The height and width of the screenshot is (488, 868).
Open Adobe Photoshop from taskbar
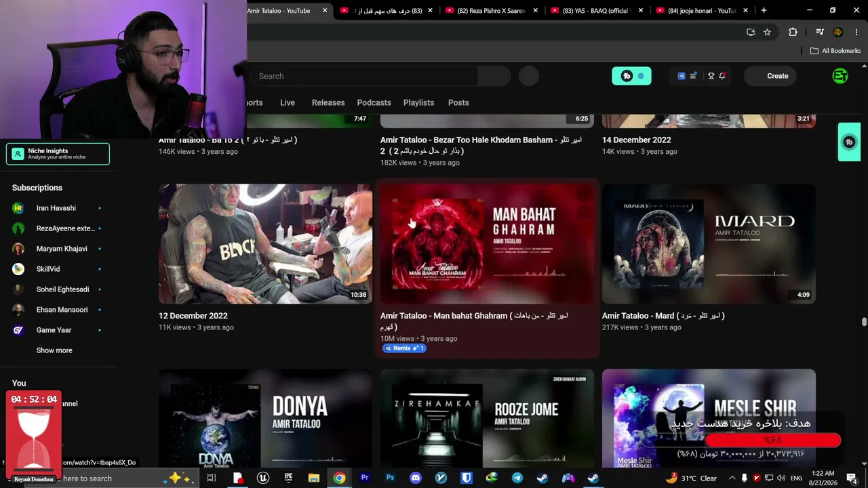click(390, 478)
